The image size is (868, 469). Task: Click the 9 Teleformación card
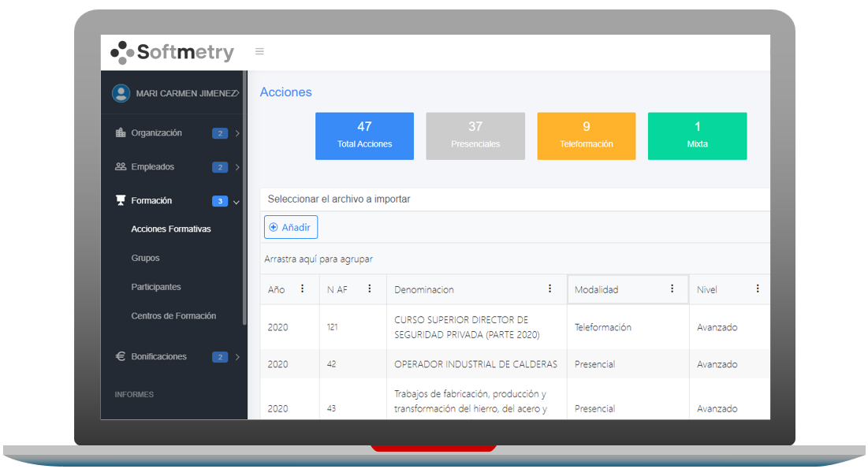point(587,136)
